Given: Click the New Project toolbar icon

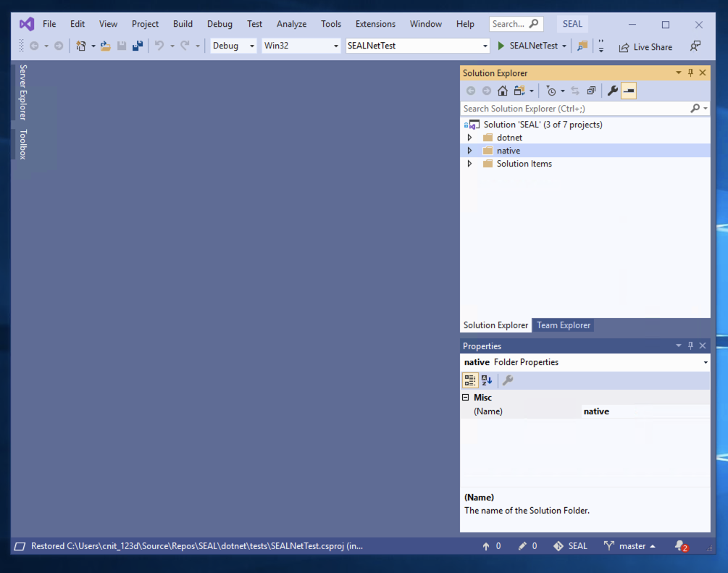Looking at the screenshot, I should 81,46.
